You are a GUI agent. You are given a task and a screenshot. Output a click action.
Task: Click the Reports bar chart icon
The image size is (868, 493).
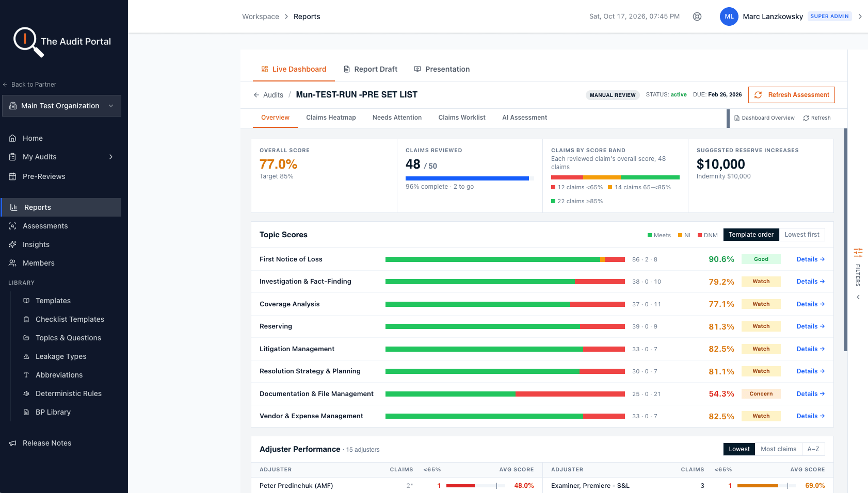14,207
